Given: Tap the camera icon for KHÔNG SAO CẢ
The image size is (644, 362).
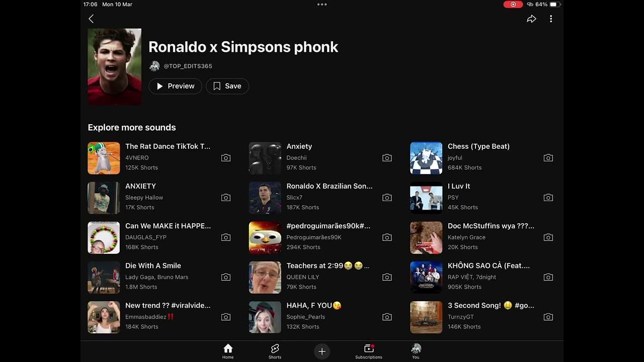Looking at the screenshot, I should (548, 277).
